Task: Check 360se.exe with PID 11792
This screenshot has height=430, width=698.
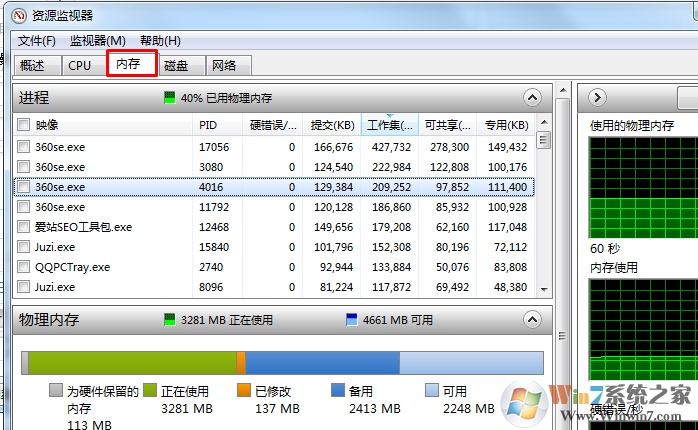Action: coord(24,207)
